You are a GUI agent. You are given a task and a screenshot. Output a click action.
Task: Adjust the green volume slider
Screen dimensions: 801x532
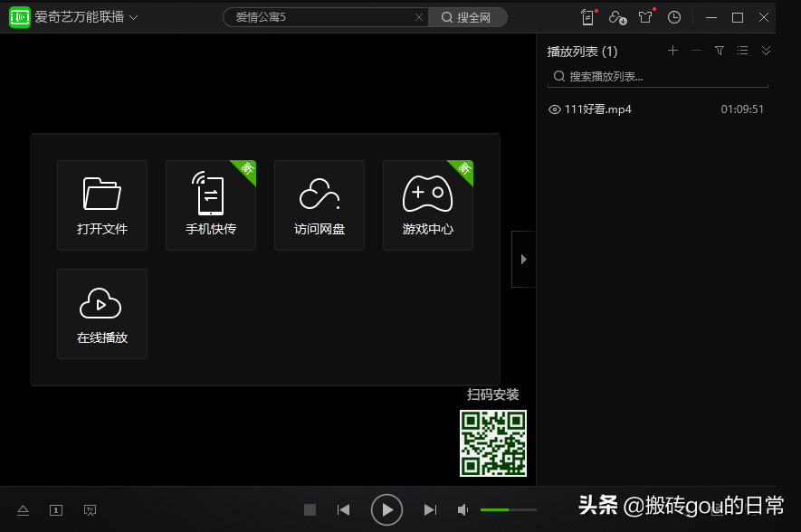(509, 509)
